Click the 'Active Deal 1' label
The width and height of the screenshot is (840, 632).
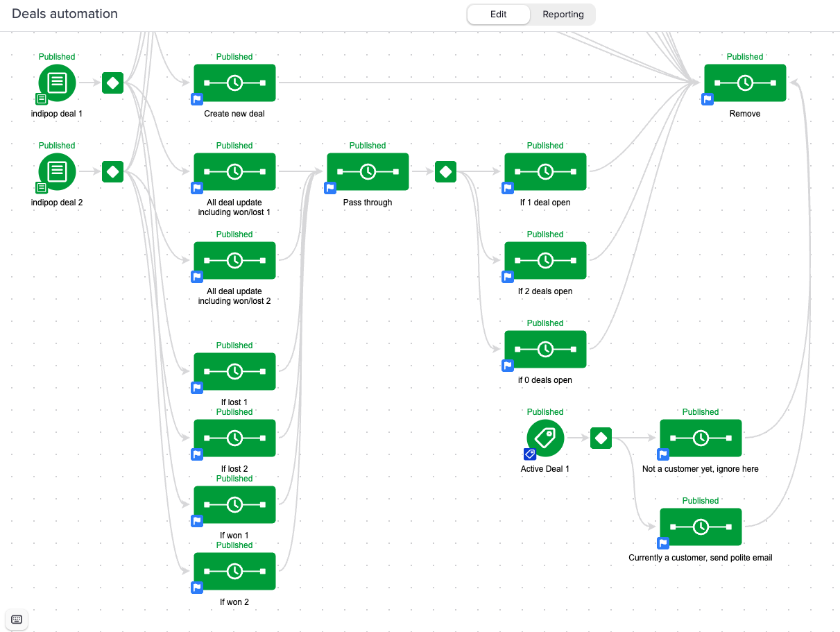545,469
